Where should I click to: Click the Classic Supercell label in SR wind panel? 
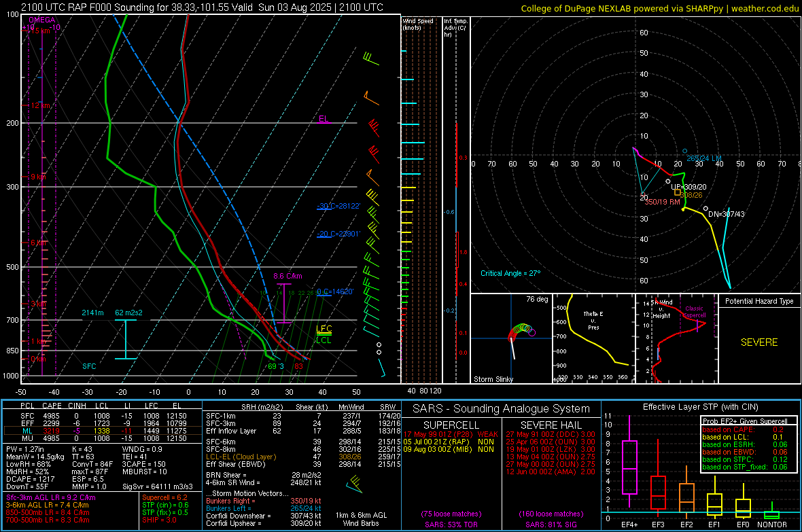tap(694, 312)
